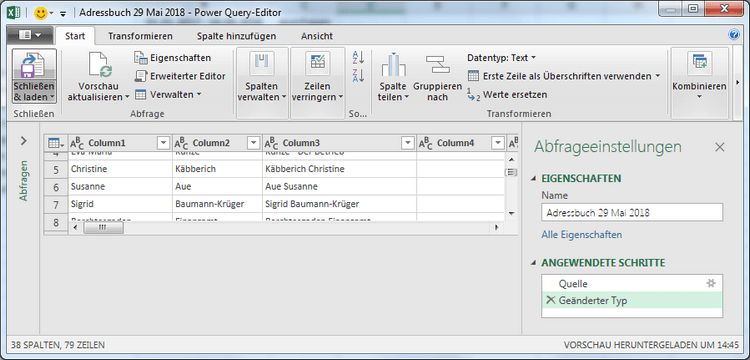Click Vorschau aktualisieren icon
This screenshot has height=360, width=750.
click(100, 65)
